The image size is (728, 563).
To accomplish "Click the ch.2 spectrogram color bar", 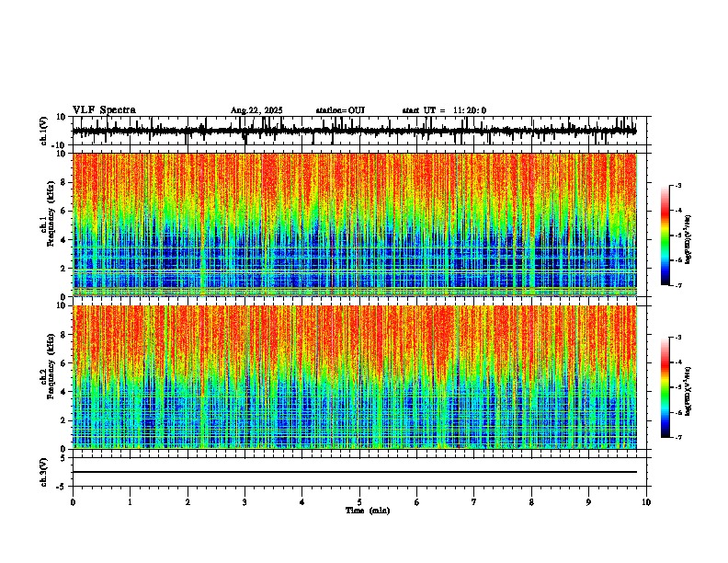I will tap(665, 387).
